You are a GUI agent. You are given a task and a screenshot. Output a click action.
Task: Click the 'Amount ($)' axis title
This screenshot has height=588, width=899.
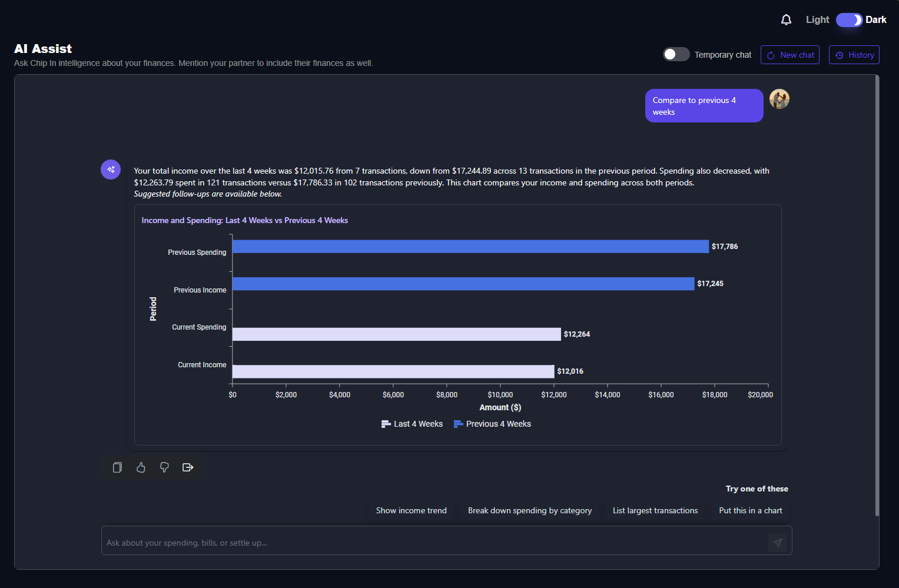pos(500,407)
